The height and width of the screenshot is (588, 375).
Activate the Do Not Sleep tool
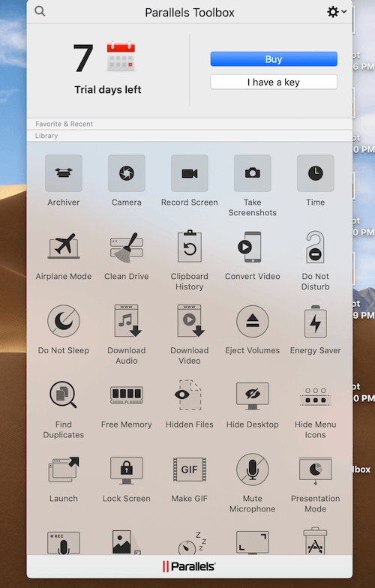point(63,321)
